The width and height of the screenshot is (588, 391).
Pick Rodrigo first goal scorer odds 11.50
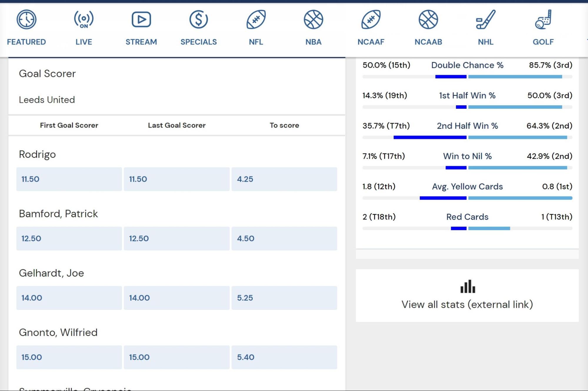point(69,179)
